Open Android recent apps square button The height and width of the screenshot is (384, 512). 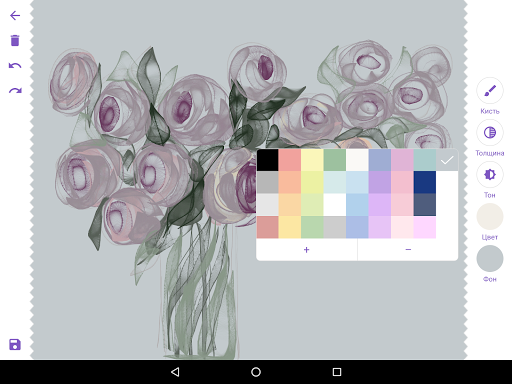337,372
